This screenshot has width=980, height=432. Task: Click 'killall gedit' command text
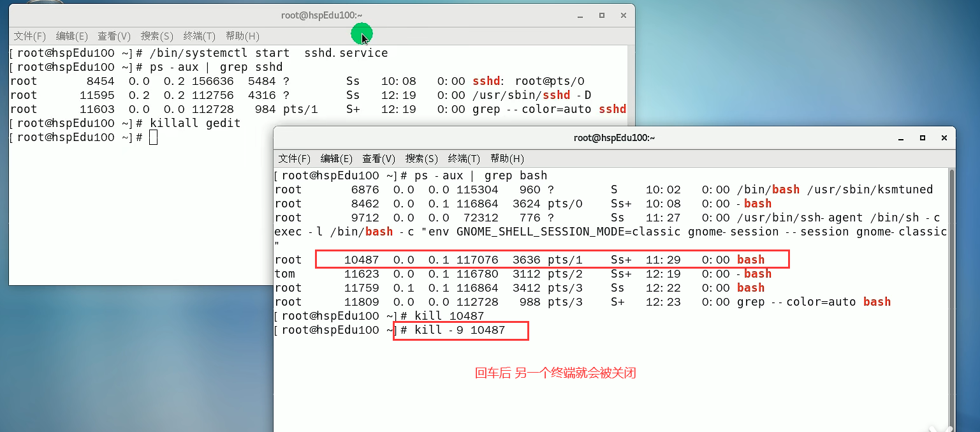(x=195, y=123)
